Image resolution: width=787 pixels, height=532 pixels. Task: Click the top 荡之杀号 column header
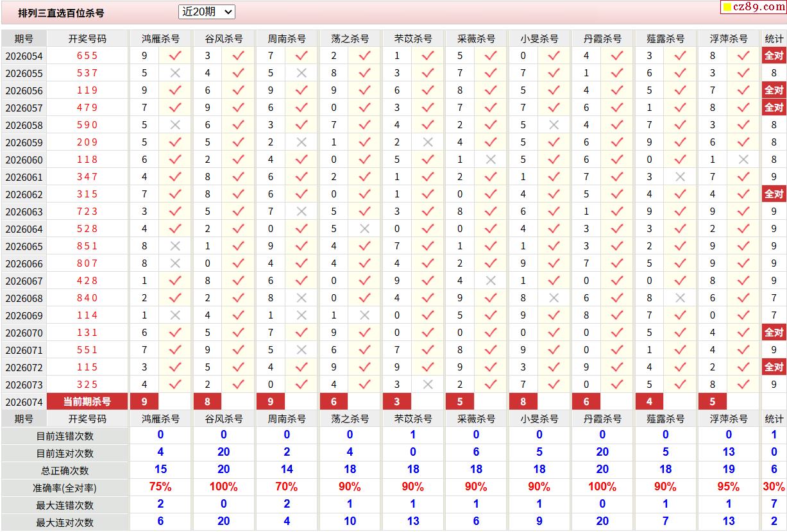pos(350,38)
